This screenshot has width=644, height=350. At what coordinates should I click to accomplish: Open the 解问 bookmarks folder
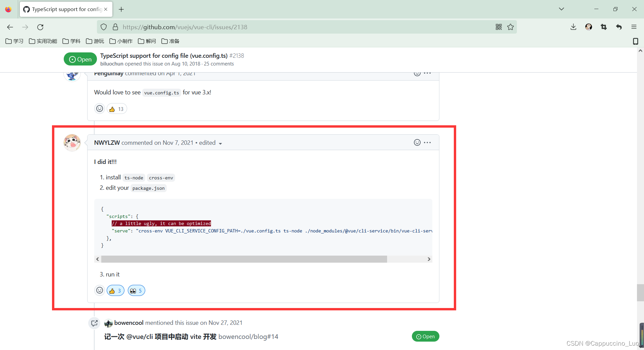pyautogui.click(x=147, y=41)
